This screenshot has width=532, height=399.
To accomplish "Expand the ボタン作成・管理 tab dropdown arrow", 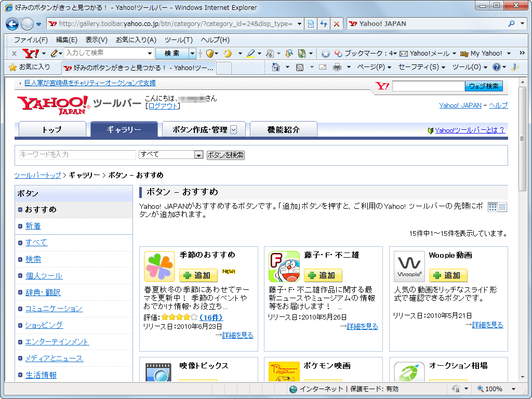I will (233, 129).
